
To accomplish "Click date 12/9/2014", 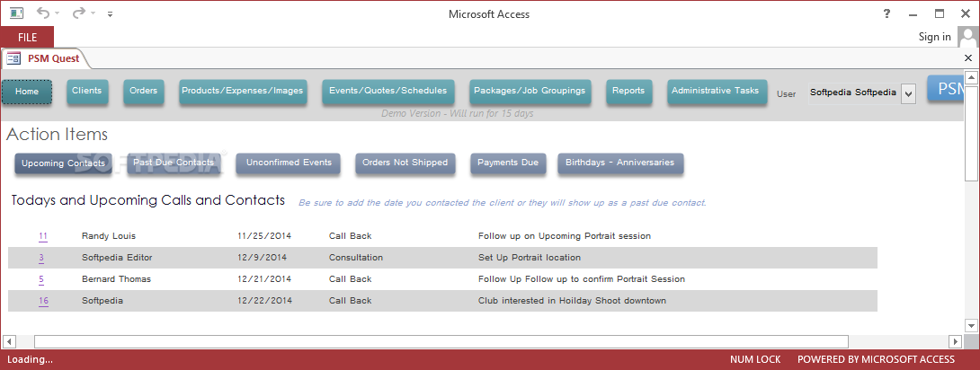I will pyautogui.click(x=262, y=258).
